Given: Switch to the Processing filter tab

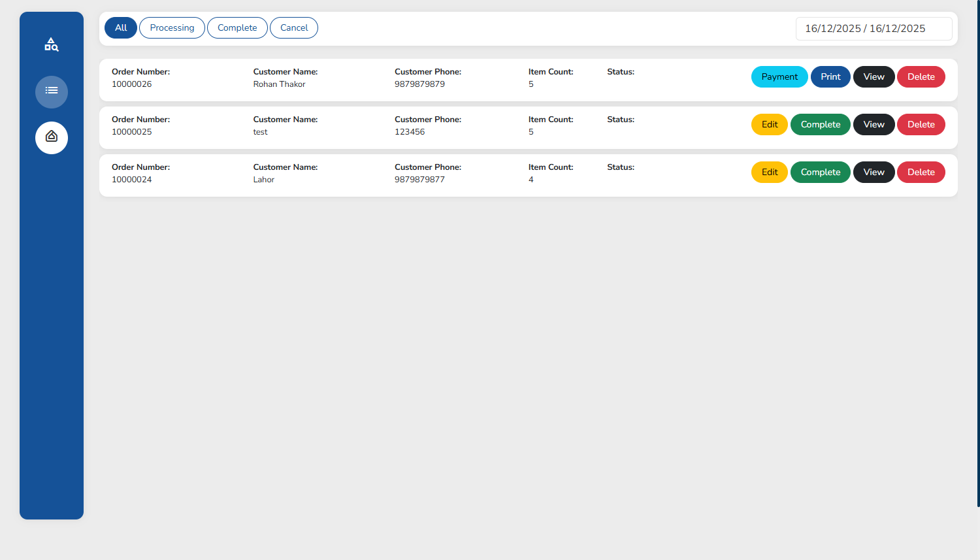Looking at the screenshot, I should (172, 28).
